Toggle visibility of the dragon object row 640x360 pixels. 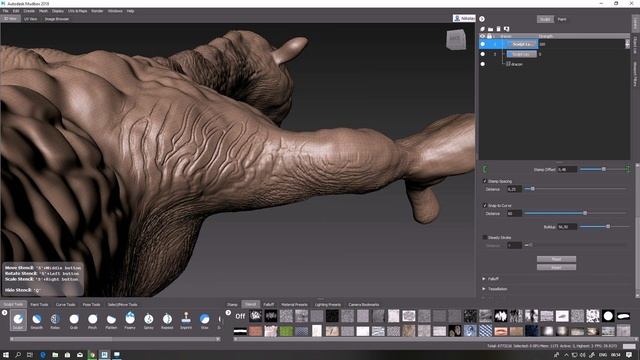pyautogui.click(x=483, y=64)
